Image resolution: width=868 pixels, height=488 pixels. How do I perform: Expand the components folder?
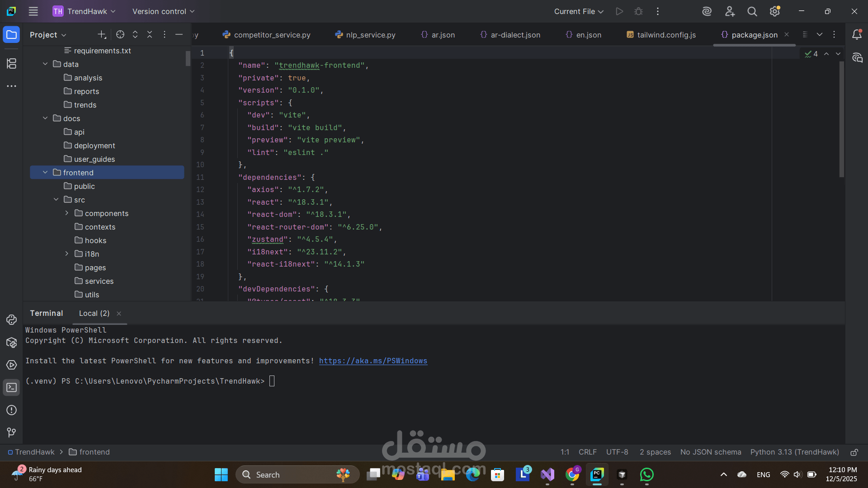(67, 213)
